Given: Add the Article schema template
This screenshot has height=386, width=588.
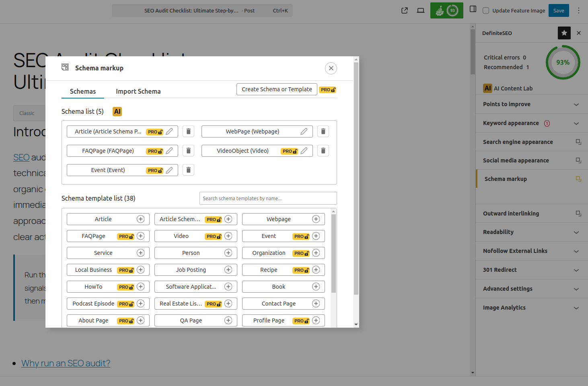Looking at the screenshot, I should point(140,219).
